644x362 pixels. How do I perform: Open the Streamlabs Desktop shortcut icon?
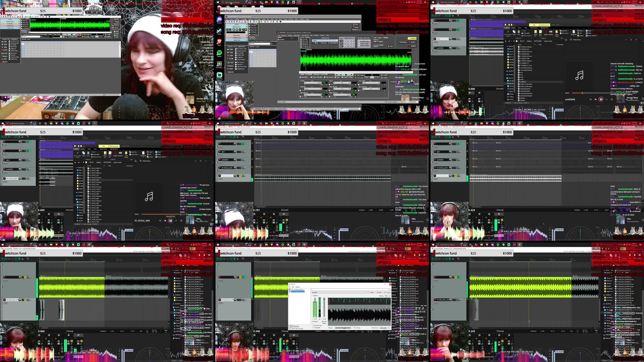coord(219,75)
